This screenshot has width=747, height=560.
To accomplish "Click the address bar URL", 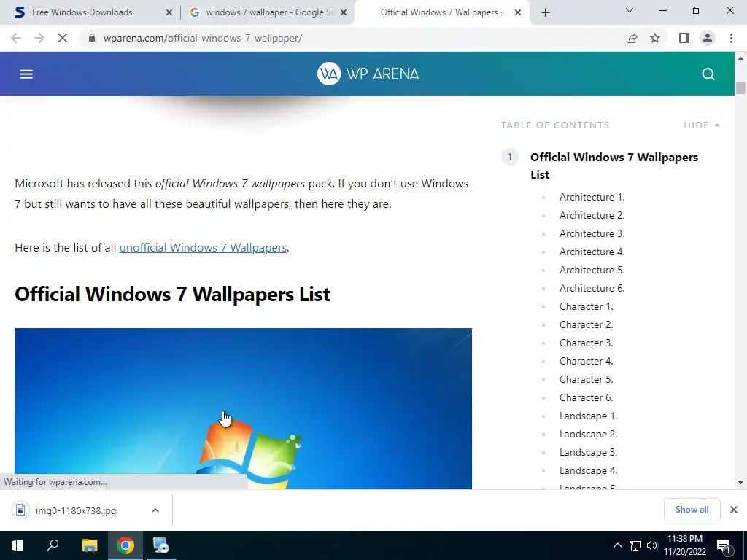I will click(203, 38).
